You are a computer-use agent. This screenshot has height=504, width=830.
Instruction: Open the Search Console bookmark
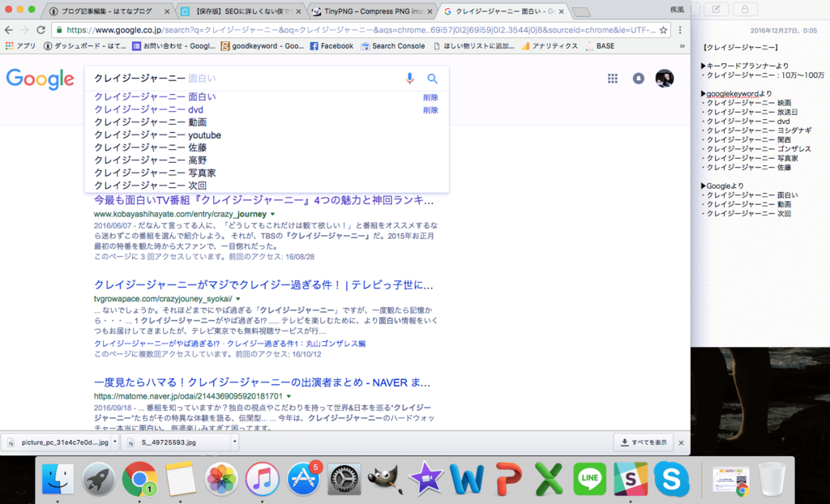(x=393, y=46)
